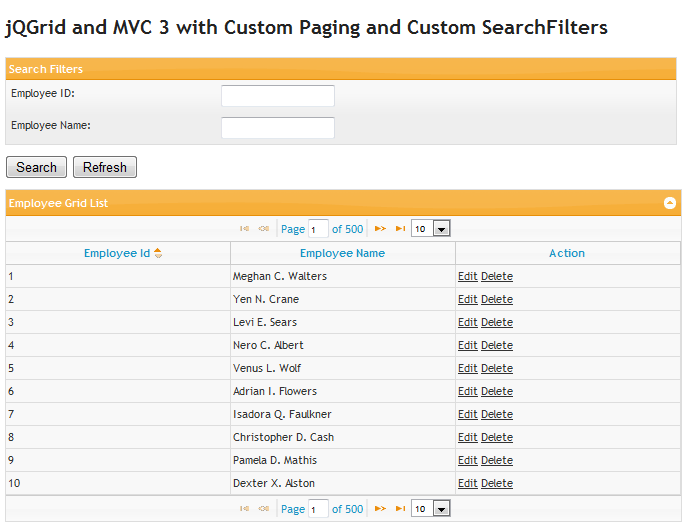Viewport: 684px width, 524px height.
Task: Focus the Employee ID filter field
Action: pos(277,95)
